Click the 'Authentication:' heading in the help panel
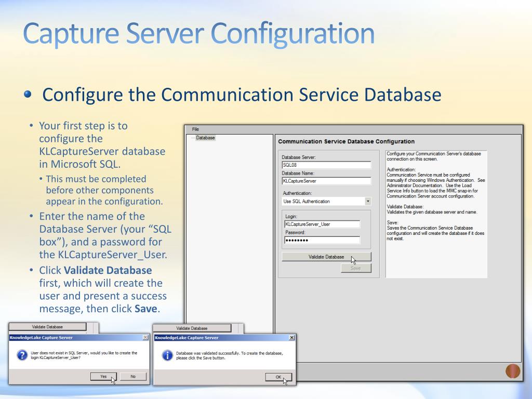 click(401, 170)
